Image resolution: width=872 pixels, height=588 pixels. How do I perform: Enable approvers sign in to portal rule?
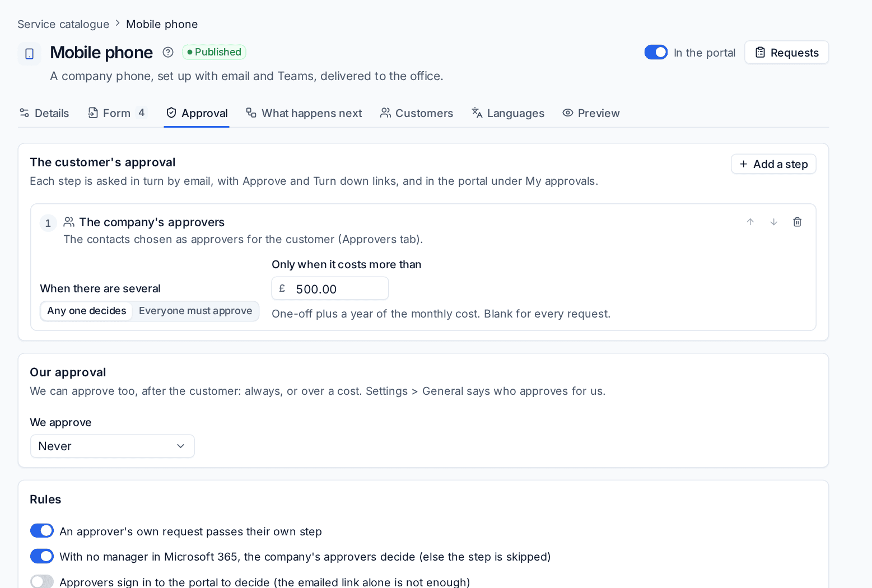[x=42, y=581]
